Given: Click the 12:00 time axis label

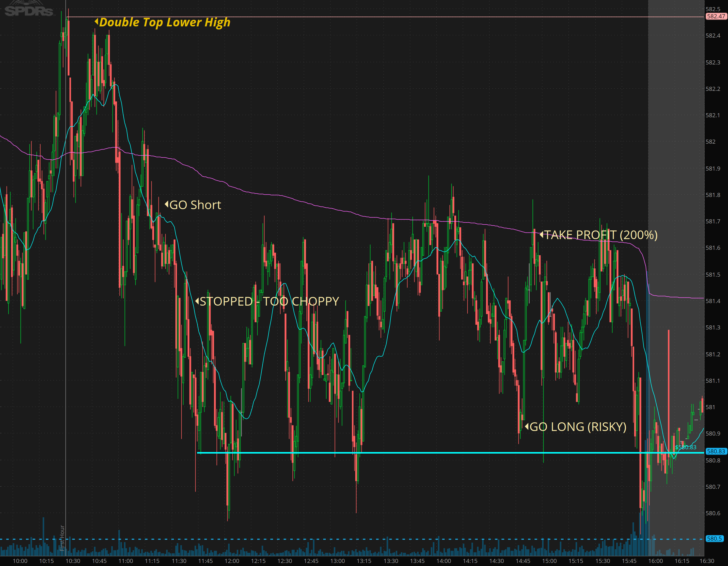Looking at the screenshot, I should pos(232,561).
